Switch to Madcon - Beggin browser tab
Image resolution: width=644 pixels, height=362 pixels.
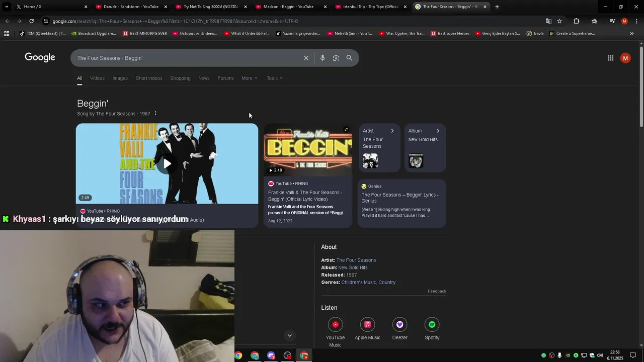pos(290,7)
